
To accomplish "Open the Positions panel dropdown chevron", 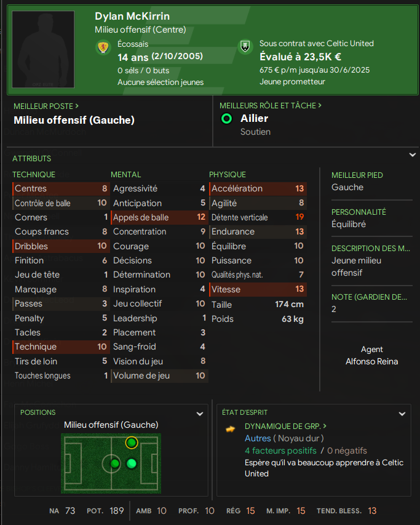I will tap(199, 414).
